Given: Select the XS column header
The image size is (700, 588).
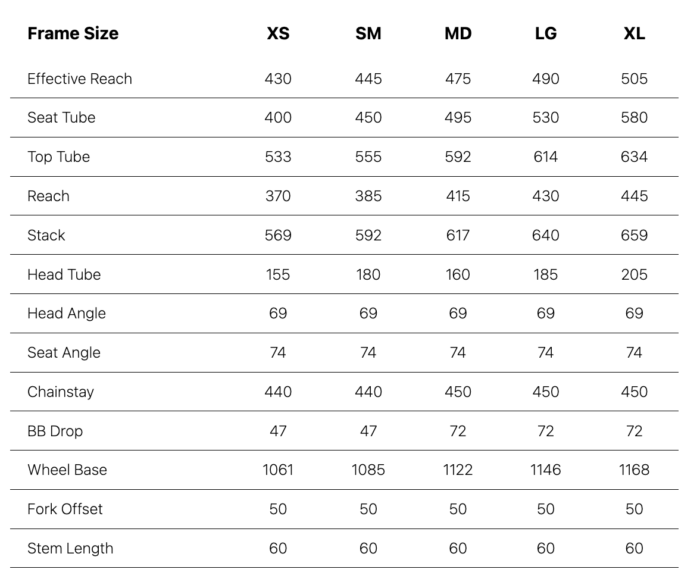Looking at the screenshot, I should click(278, 33).
